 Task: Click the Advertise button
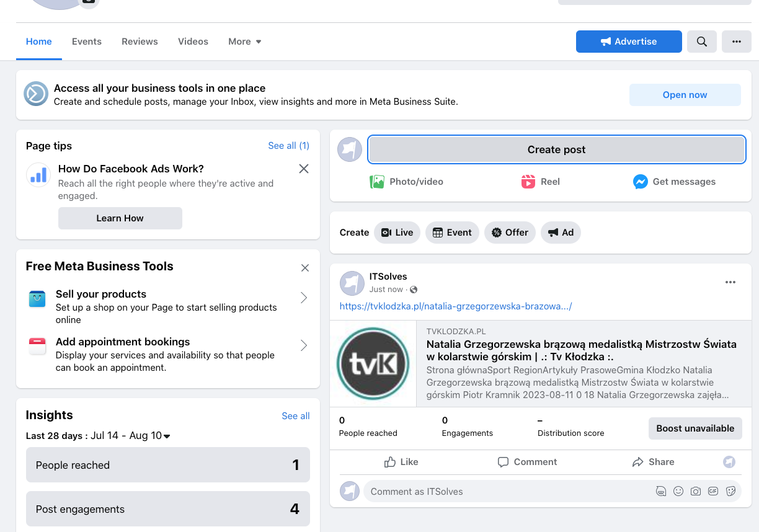pos(629,42)
